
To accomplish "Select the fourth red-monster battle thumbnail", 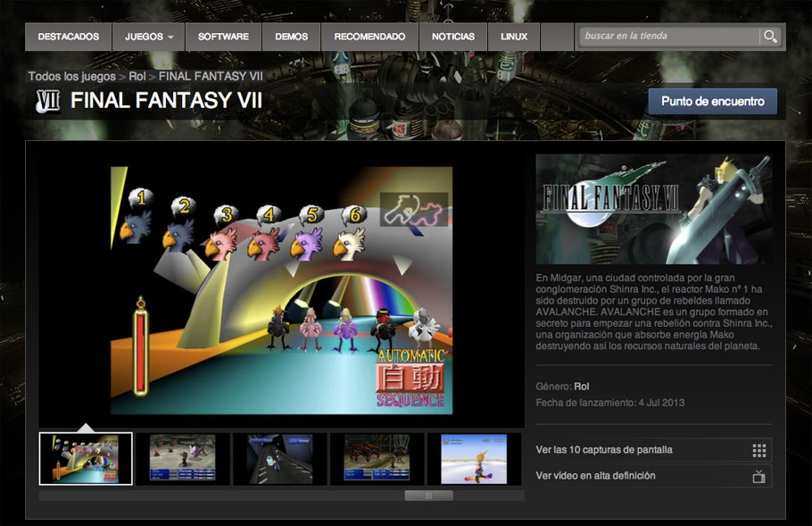I will click(x=377, y=459).
